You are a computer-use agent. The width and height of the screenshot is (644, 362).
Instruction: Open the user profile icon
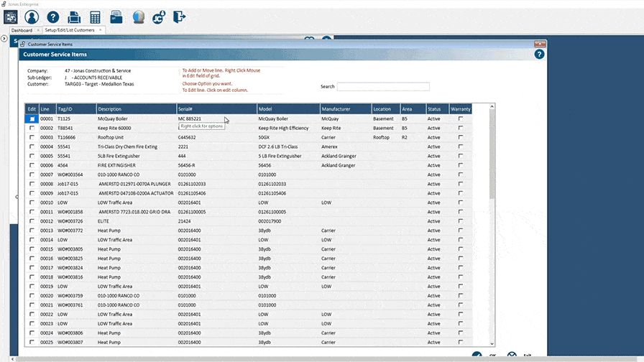pyautogui.click(x=32, y=17)
